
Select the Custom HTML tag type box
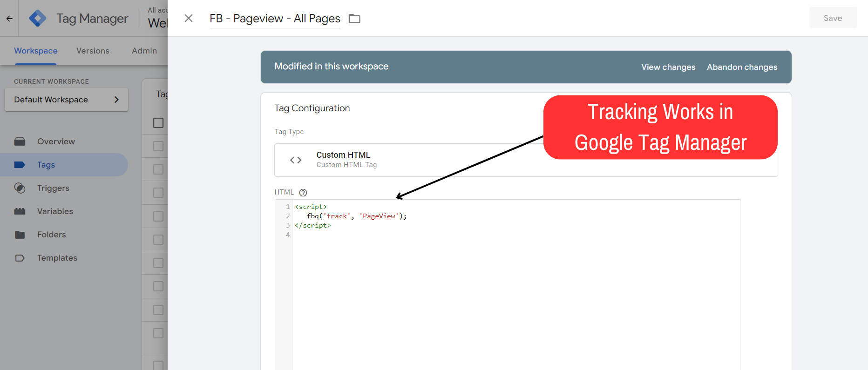(x=526, y=160)
